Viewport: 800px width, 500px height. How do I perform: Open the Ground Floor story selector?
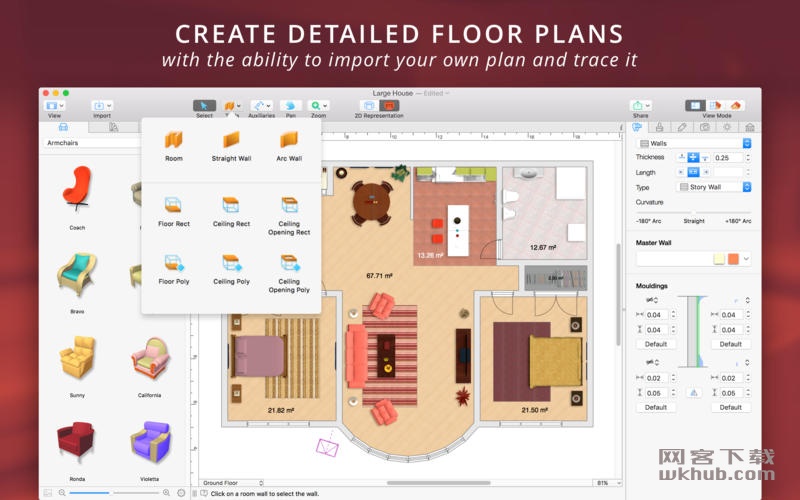pyautogui.click(x=232, y=483)
